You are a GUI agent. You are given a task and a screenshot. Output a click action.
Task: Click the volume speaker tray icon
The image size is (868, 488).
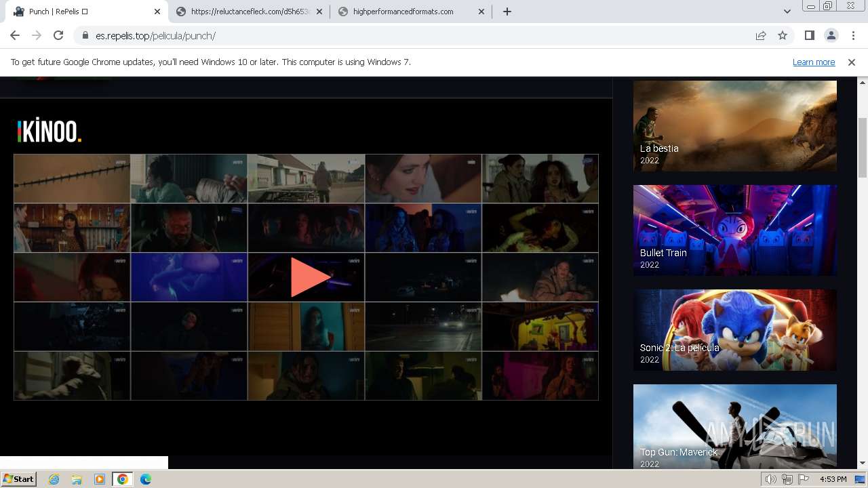click(770, 479)
